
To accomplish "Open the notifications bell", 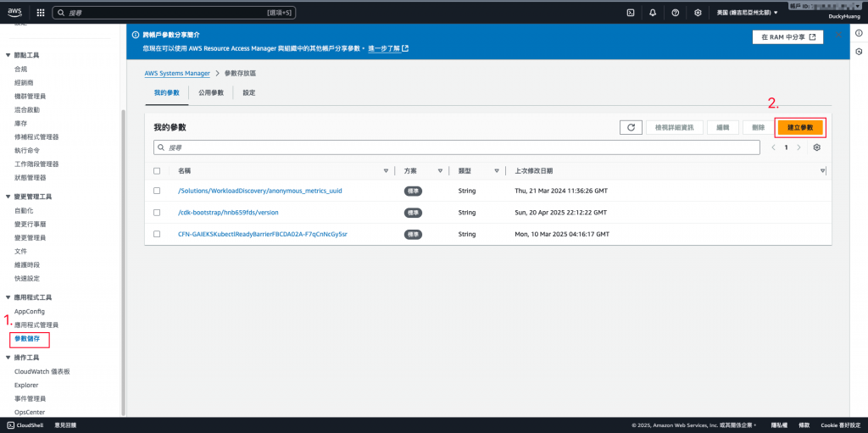I will 653,12.
